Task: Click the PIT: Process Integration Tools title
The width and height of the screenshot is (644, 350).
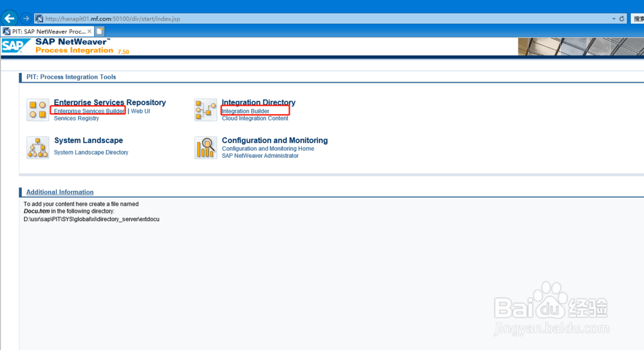Action: point(71,77)
